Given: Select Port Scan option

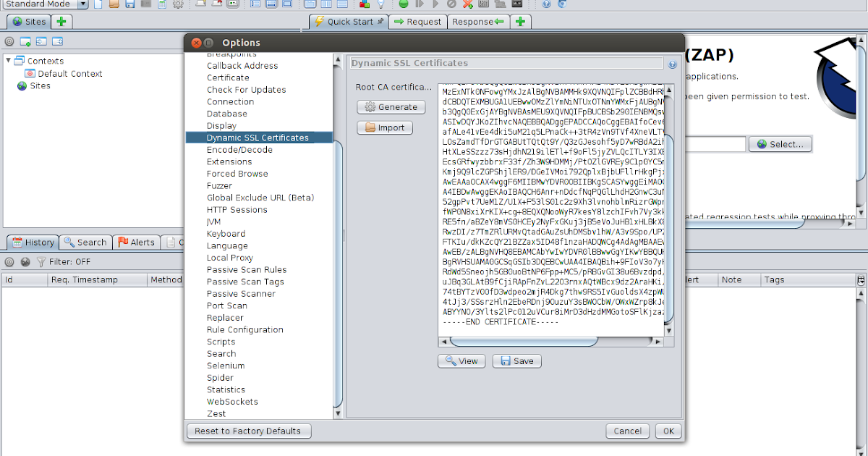Looking at the screenshot, I should pyautogui.click(x=227, y=305).
